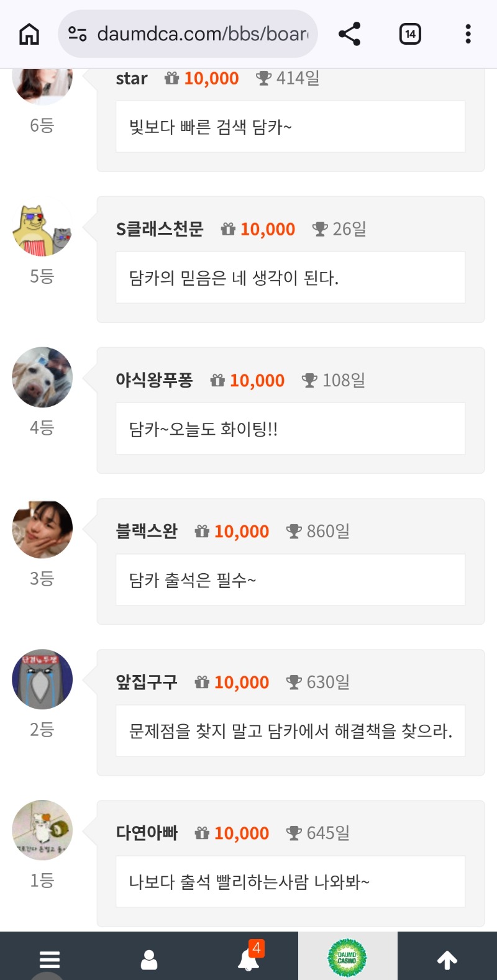The image size is (497, 980).
Task: Open notifications bell with 4 badge
Action: click(x=249, y=958)
